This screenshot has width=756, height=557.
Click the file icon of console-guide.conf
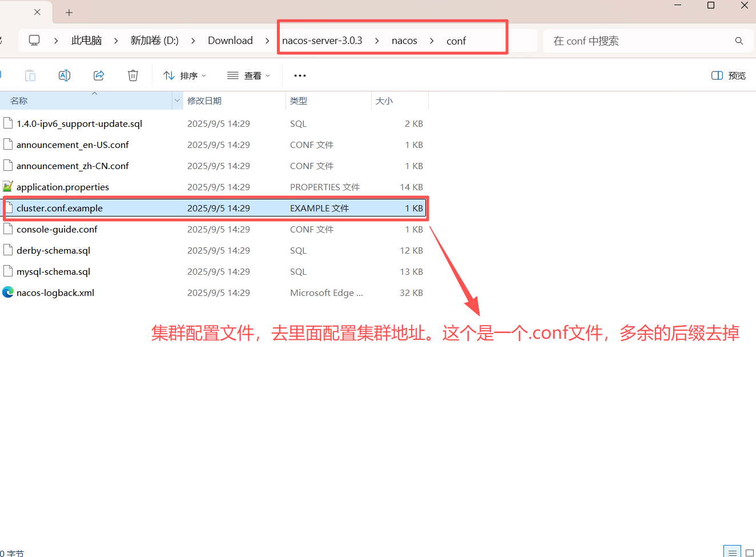pyautogui.click(x=8, y=229)
